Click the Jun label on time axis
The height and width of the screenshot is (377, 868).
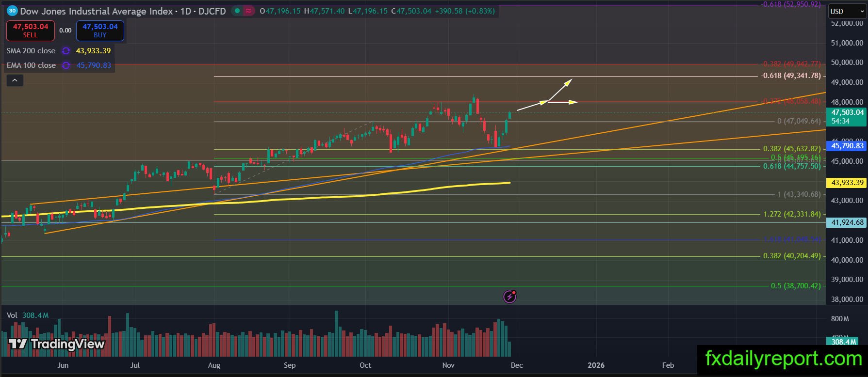coord(63,365)
